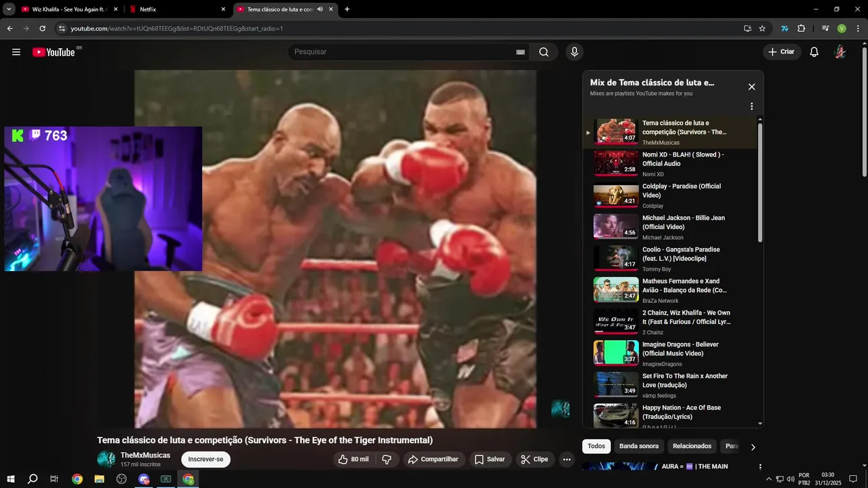
Task: Like the video with 80 mil
Action: [354, 460]
